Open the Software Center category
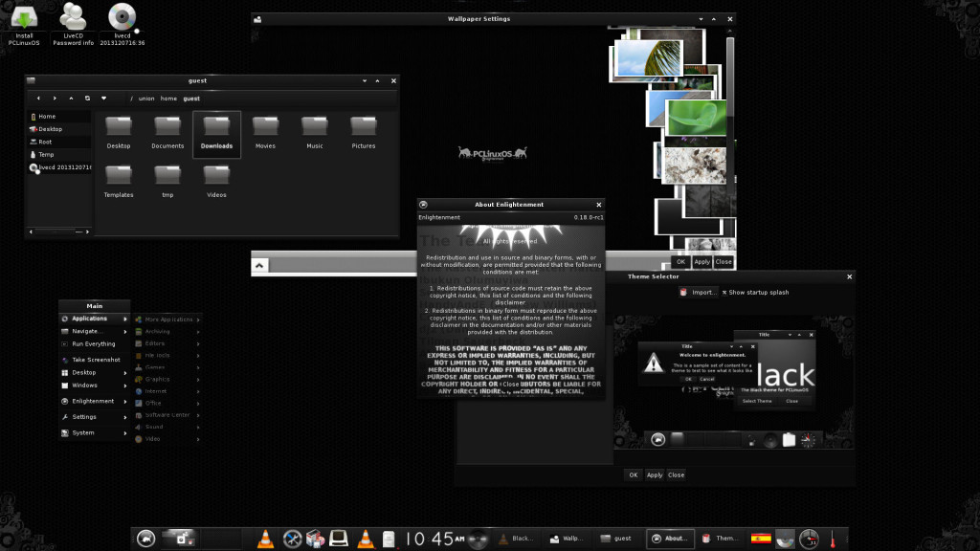Image resolution: width=980 pixels, height=551 pixels. pyautogui.click(x=167, y=415)
